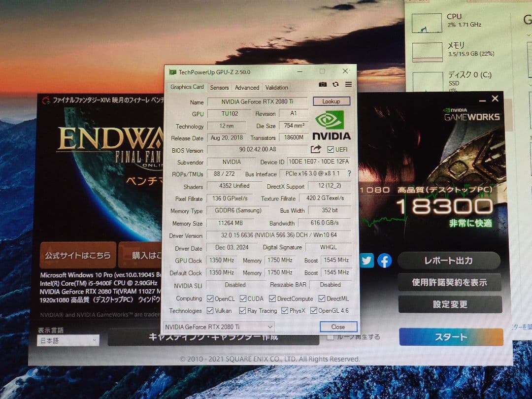Toggle the PhysX checkbox
The width and height of the screenshot is (532, 399).
[285, 310]
